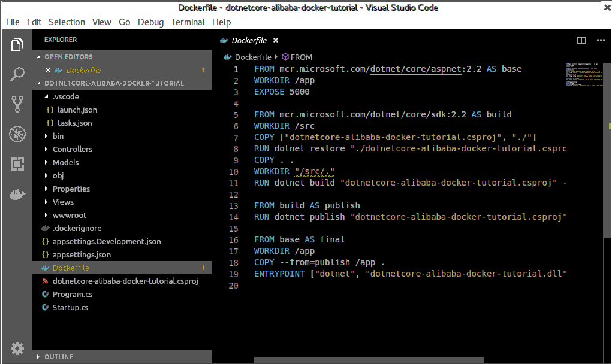This screenshot has height=364, width=612.
Task: Open the Extensions view icon
Action: pyautogui.click(x=17, y=164)
